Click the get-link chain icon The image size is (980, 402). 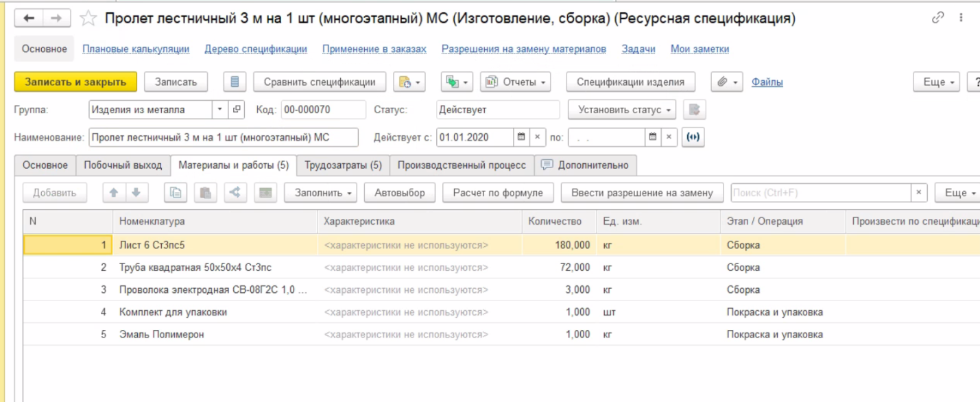tap(938, 19)
